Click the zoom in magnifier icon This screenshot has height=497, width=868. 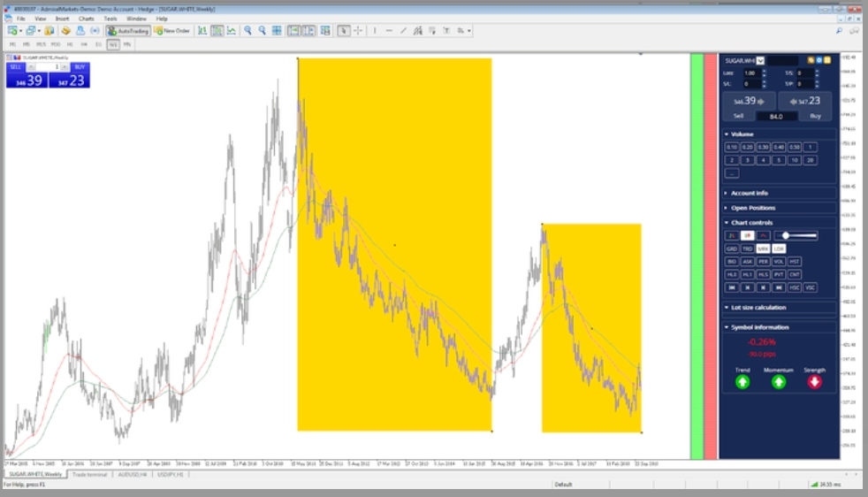pyautogui.click(x=247, y=30)
